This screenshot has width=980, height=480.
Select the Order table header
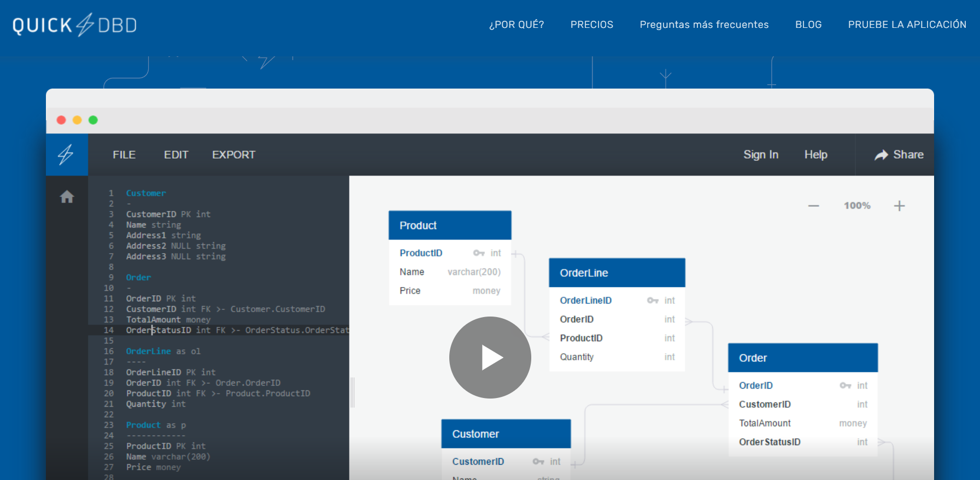803,358
